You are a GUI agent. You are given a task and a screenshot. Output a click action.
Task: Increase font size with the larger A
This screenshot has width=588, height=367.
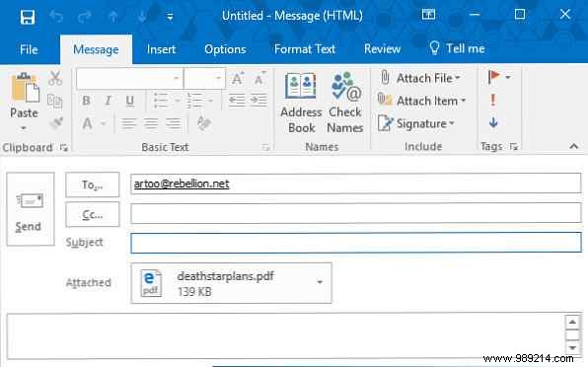coord(238,79)
